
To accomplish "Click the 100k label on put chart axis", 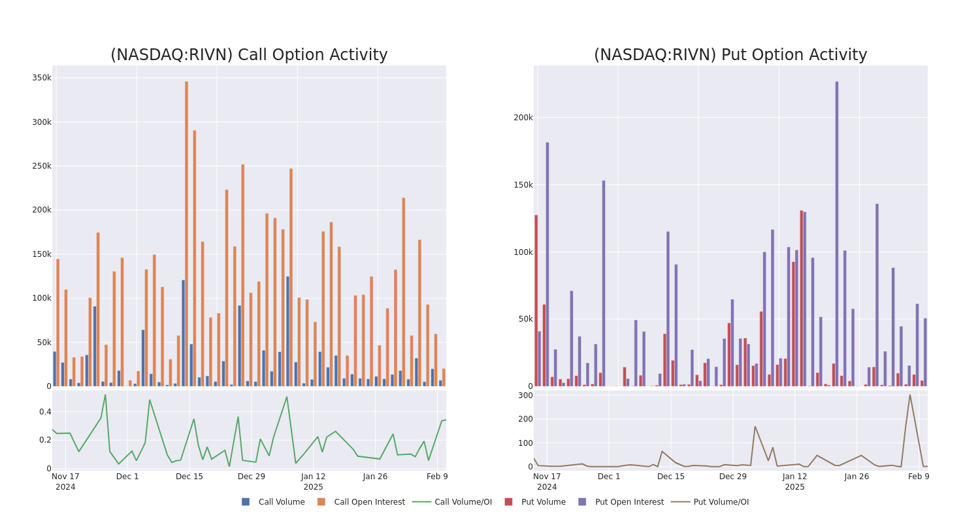I will click(x=523, y=252).
